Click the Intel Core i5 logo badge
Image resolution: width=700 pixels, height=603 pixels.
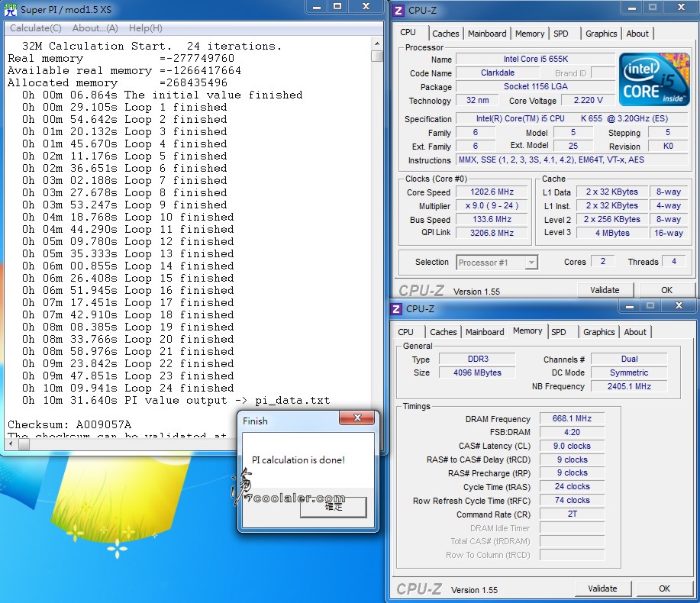tap(654, 79)
